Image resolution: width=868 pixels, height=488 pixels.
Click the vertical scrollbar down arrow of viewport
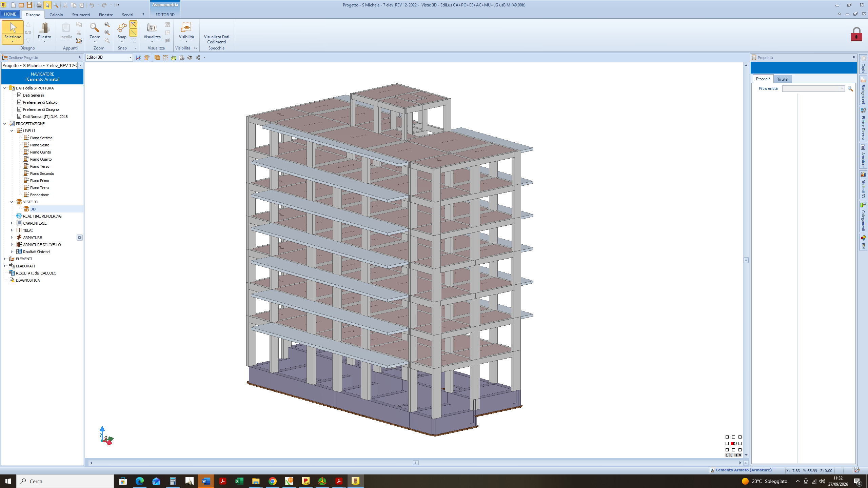[x=746, y=455]
